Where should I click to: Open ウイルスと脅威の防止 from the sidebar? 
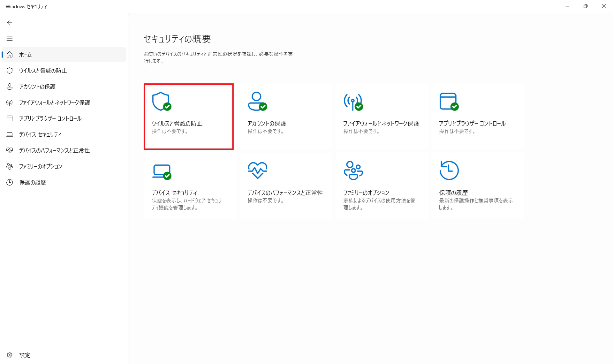pos(64,71)
